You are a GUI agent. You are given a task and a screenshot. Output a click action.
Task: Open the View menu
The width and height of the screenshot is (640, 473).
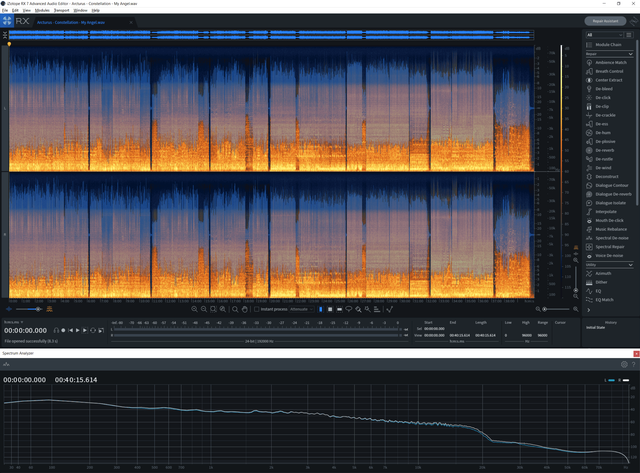click(x=27, y=10)
